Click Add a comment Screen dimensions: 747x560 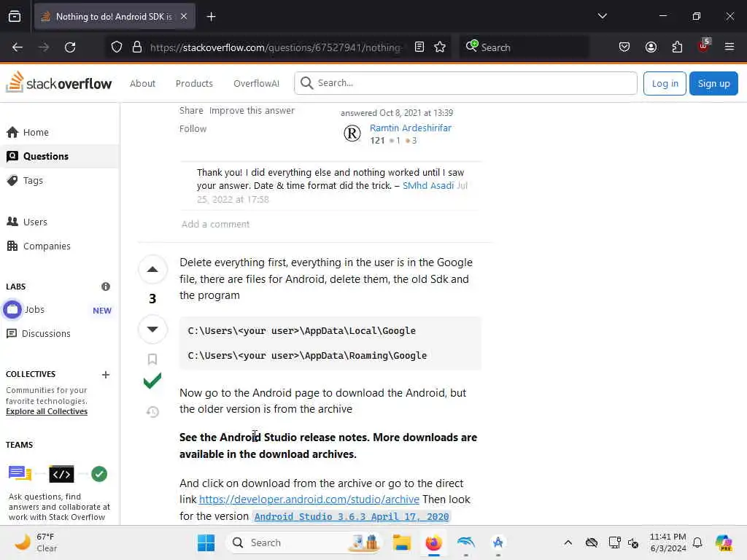pos(215,225)
